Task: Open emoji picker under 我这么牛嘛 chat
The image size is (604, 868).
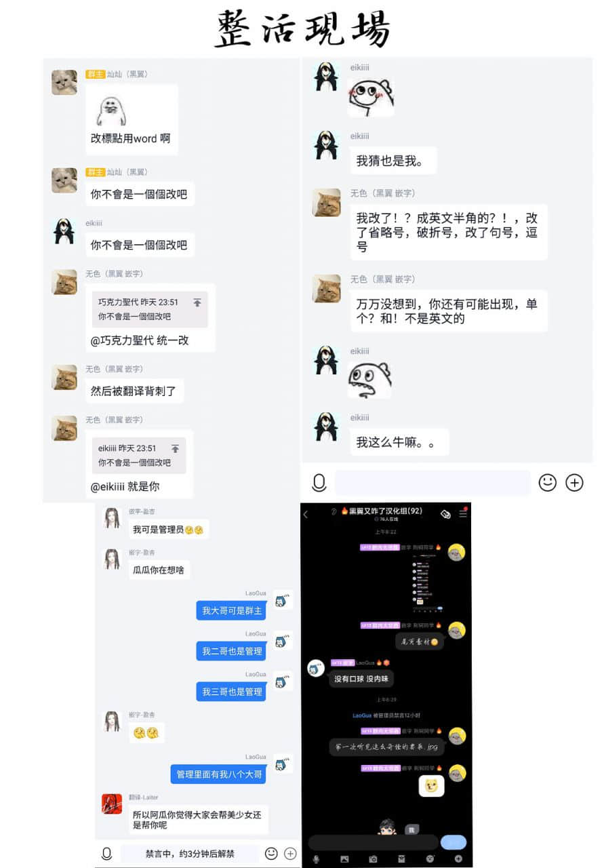Action: coord(547,482)
